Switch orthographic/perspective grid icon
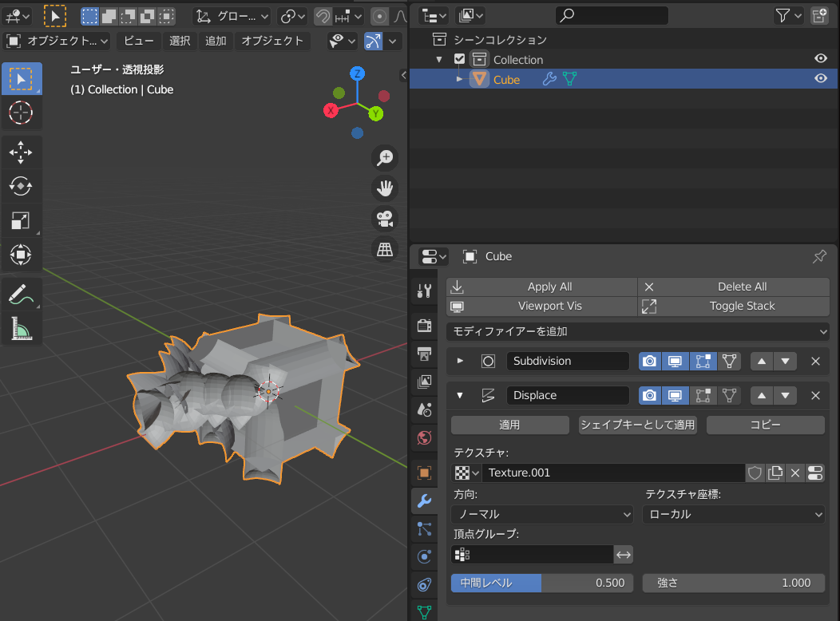 click(385, 249)
